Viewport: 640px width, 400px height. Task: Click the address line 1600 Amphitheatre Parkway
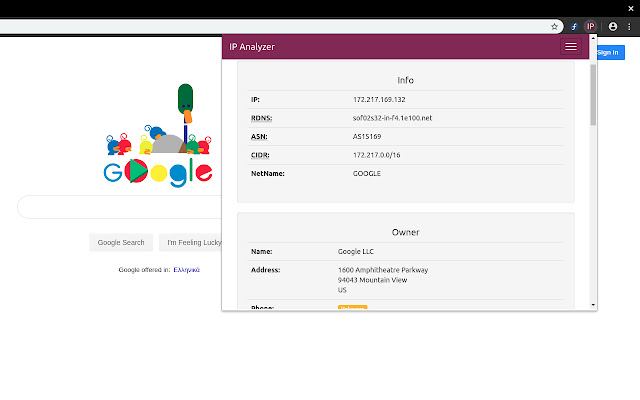(x=383, y=270)
